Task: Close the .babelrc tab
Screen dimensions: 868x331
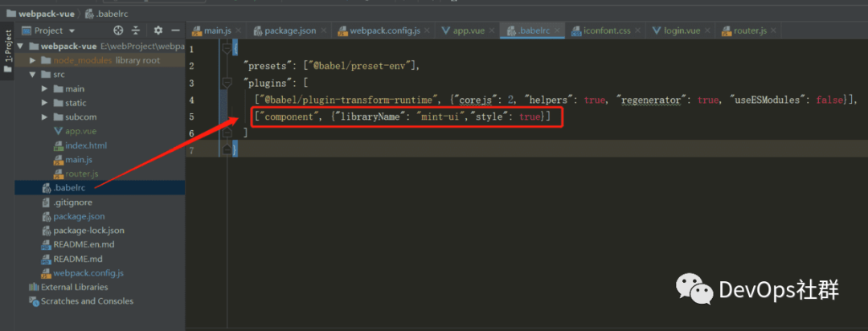Action: (558, 31)
